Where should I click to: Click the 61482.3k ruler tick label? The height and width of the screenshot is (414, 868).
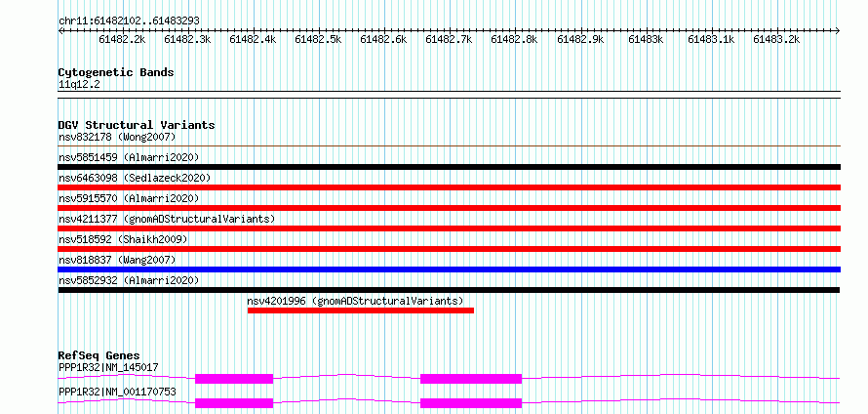click(x=187, y=39)
